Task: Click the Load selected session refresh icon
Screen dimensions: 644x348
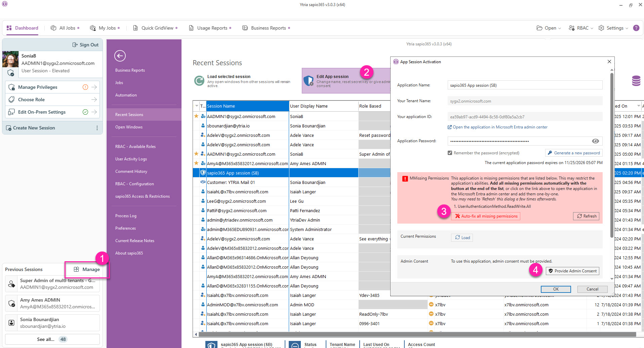Action: pos(199,81)
